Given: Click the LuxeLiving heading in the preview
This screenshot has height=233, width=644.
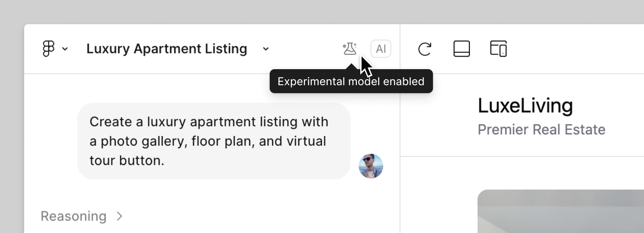Looking at the screenshot, I should (x=525, y=106).
